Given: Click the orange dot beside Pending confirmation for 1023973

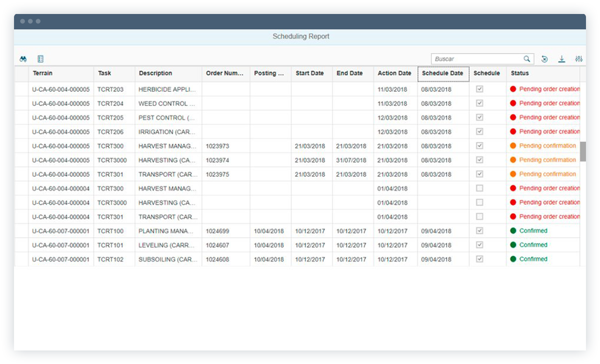Looking at the screenshot, I should pos(513,146).
